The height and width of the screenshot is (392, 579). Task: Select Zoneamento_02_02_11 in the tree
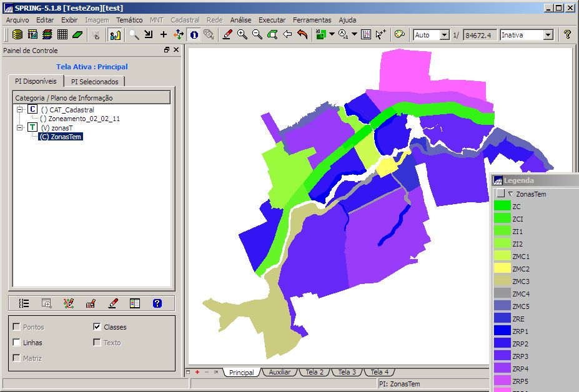tap(80, 119)
